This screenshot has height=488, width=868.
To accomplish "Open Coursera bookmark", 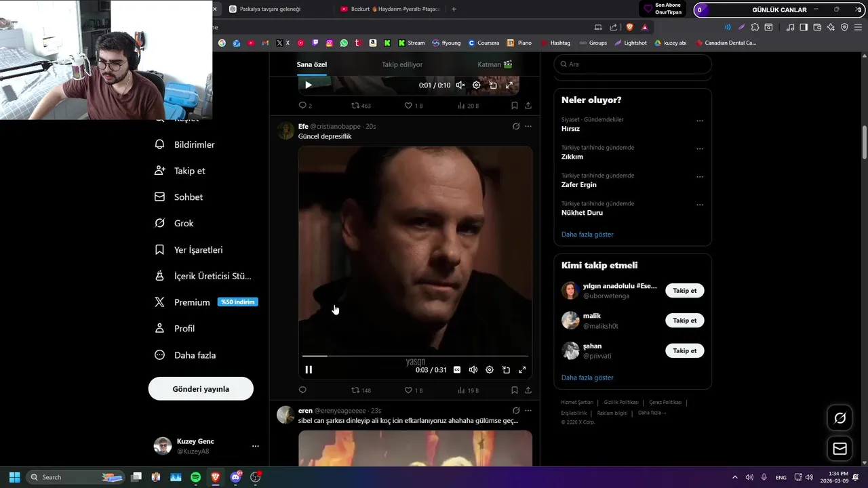I will [484, 43].
